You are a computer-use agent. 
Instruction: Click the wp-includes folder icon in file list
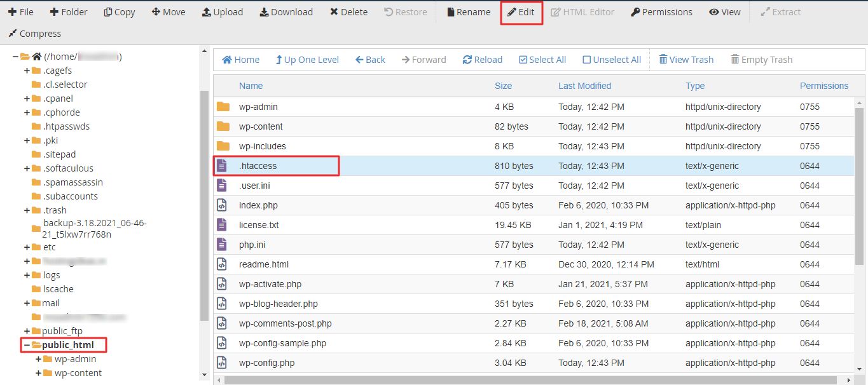pos(223,146)
